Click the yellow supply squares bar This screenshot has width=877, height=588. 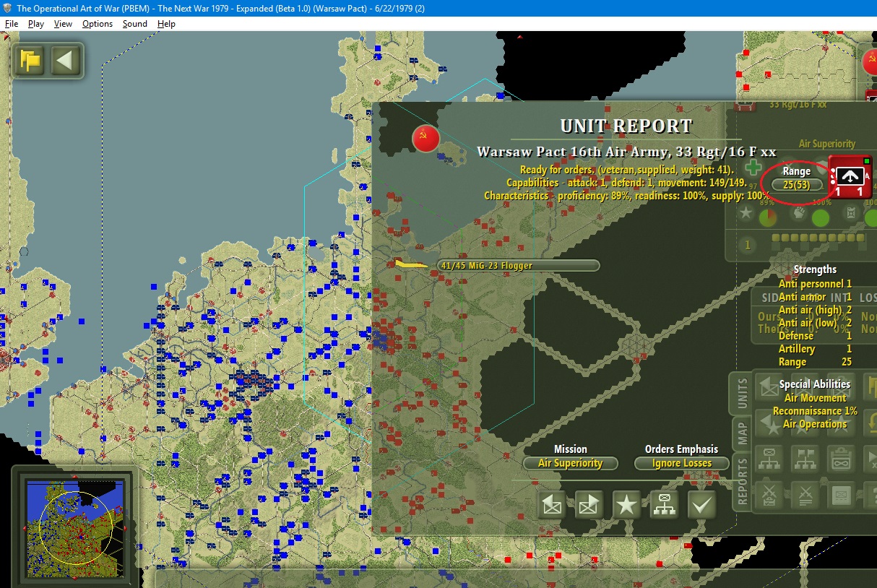[818, 238]
